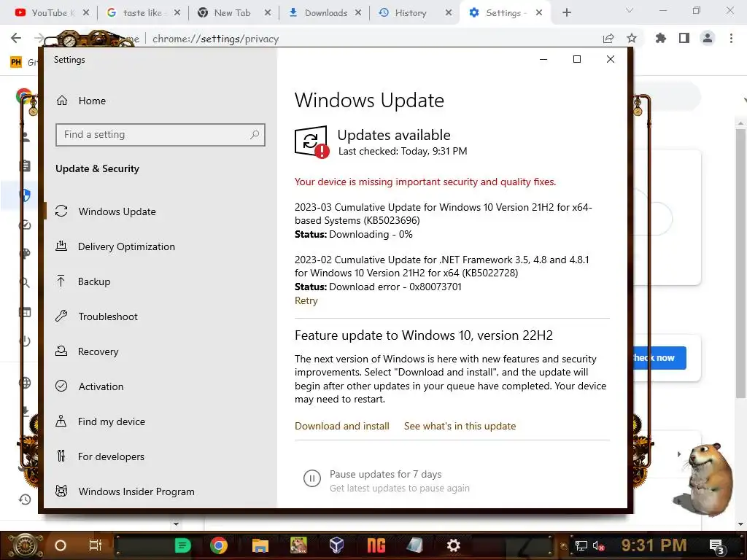Close the YouTube tab
This screenshot has width=747, height=560.
tap(86, 13)
